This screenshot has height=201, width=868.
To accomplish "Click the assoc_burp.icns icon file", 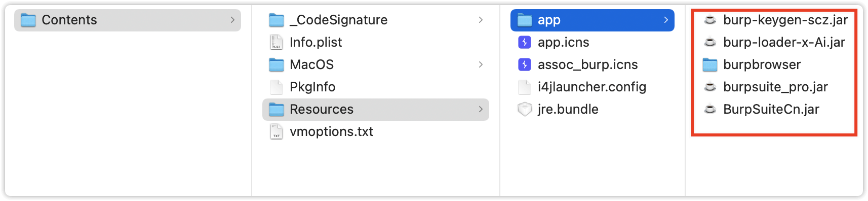I will (525, 64).
